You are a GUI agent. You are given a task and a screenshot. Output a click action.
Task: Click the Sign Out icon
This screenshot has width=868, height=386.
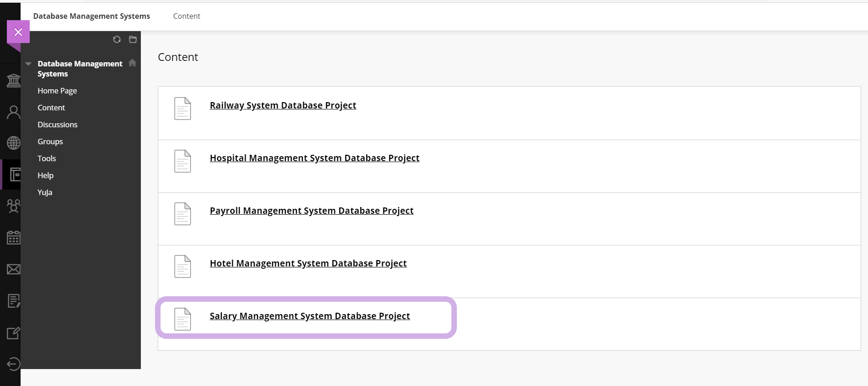13,364
